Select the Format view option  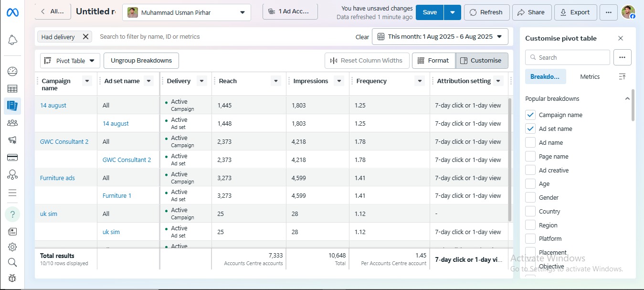(x=433, y=61)
